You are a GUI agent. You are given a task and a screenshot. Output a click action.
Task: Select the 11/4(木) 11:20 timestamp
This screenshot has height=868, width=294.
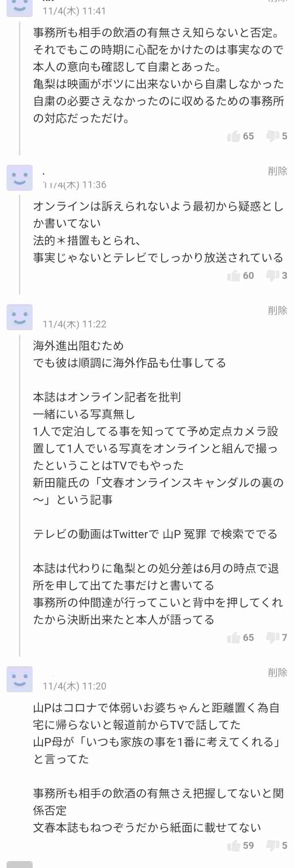click(74, 687)
